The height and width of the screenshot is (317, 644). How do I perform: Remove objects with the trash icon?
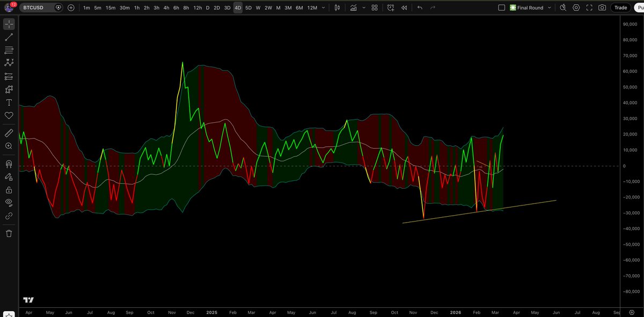(x=9, y=233)
